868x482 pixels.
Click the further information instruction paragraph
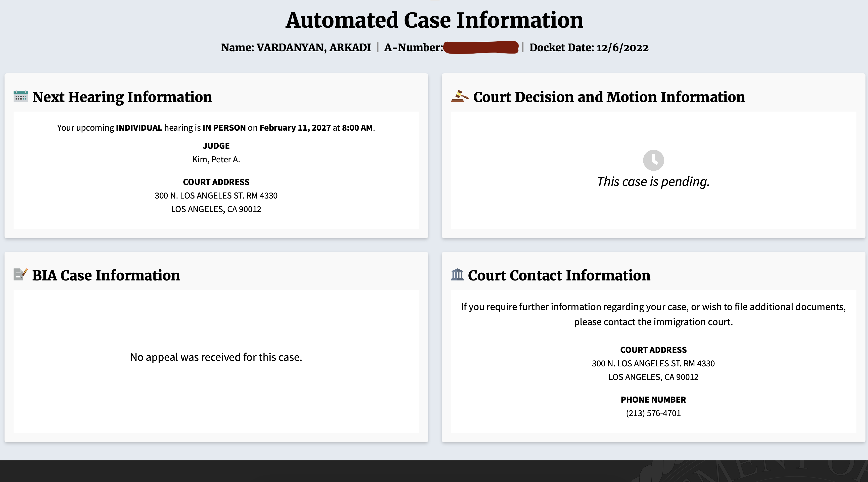pyautogui.click(x=653, y=314)
